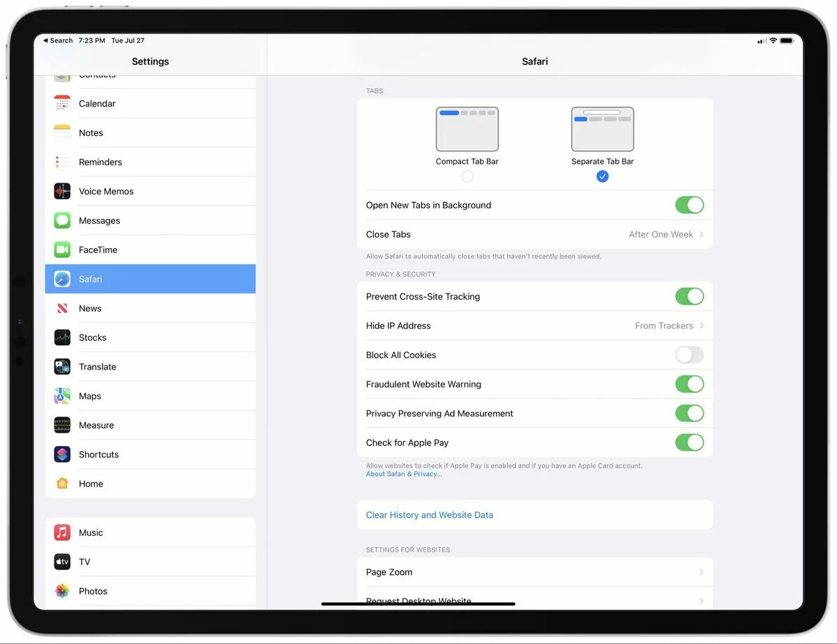Tap Clear History and Website Data
The width and height of the screenshot is (837, 644).
[430, 514]
